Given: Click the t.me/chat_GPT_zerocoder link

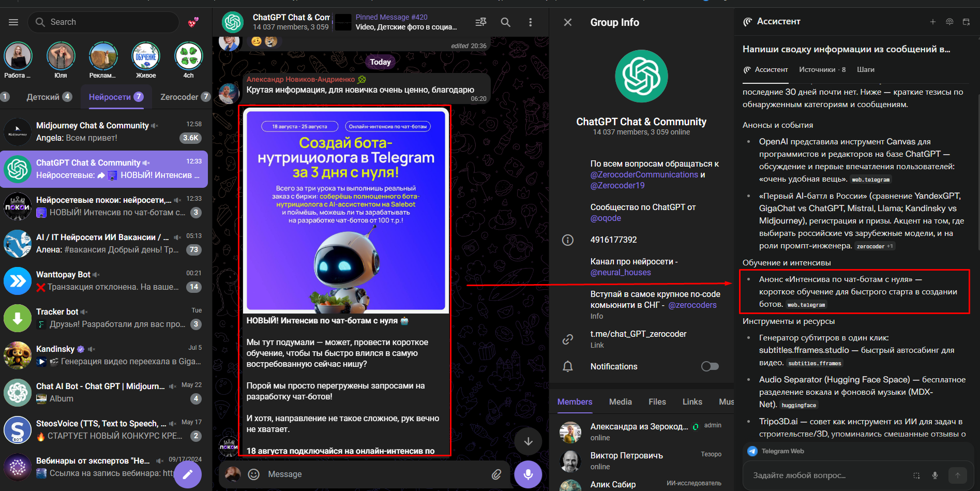Looking at the screenshot, I should 638,334.
